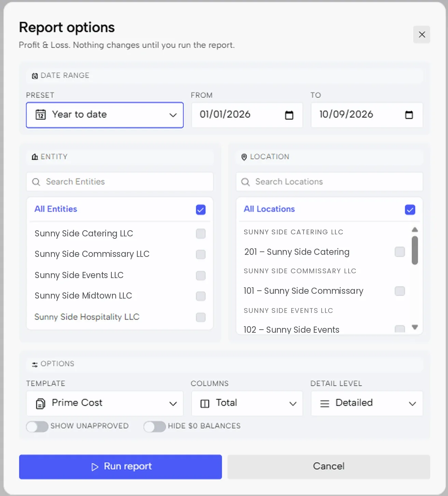The height and width of the screenshot is (496, 448).
Task: Enable the Hide $0 Balances toggle
Action: coord(155,426)
